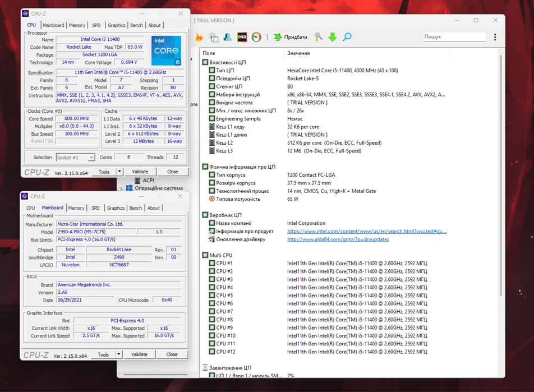Click the icon beside Інформація про продукт
This screenshot has width=534, height=392.
coord(212,231)
